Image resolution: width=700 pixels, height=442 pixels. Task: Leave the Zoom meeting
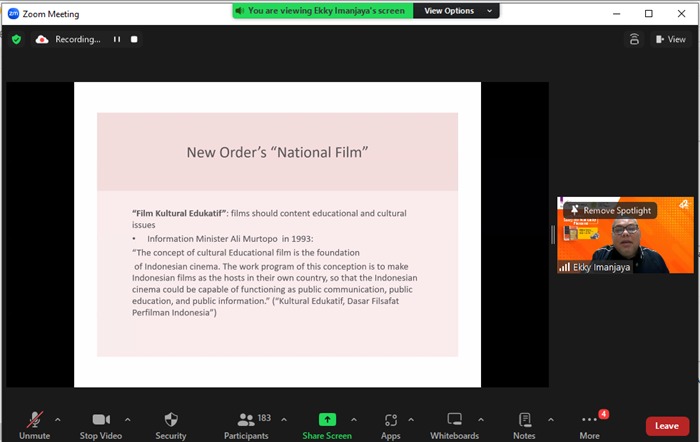(x=667, y=426)
